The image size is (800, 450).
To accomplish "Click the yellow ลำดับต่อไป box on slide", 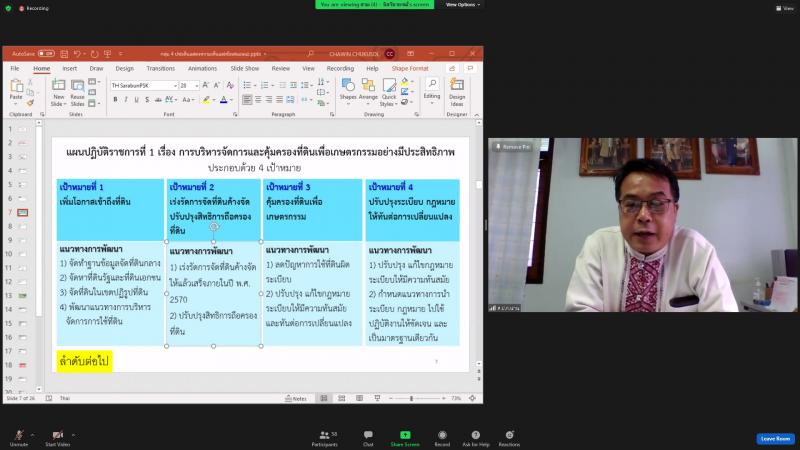I will [x=84, y=361].
